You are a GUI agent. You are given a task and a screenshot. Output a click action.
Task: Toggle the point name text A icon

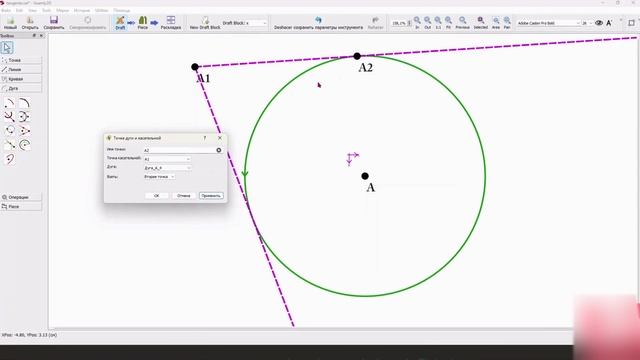click(609, 23)
